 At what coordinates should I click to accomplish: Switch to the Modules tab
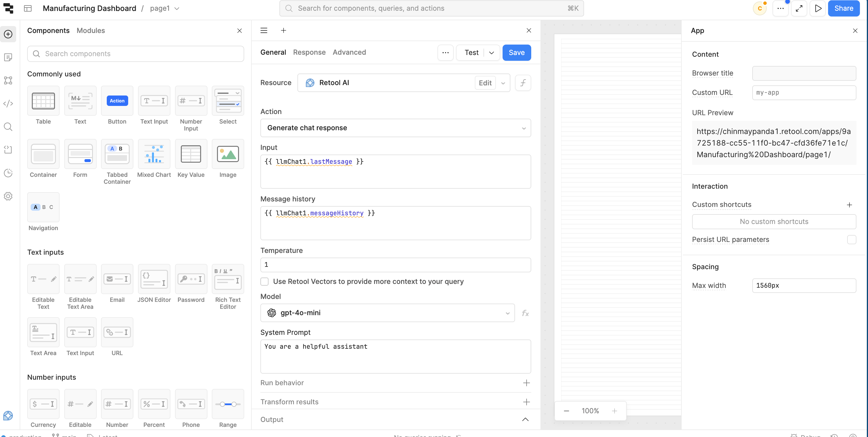[x=91, y=30]
